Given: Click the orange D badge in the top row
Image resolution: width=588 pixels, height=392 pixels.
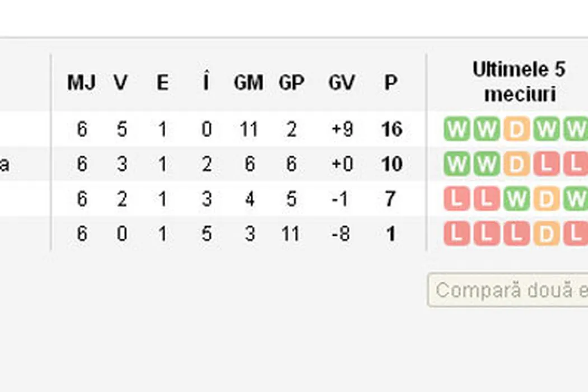Looking at the screenshot, I should pos(516,129).
